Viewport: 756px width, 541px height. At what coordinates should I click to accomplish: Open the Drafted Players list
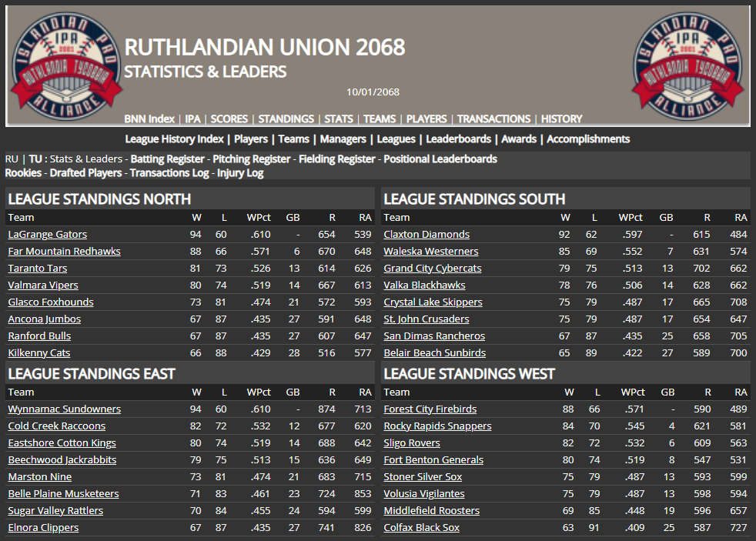(86, 173)
